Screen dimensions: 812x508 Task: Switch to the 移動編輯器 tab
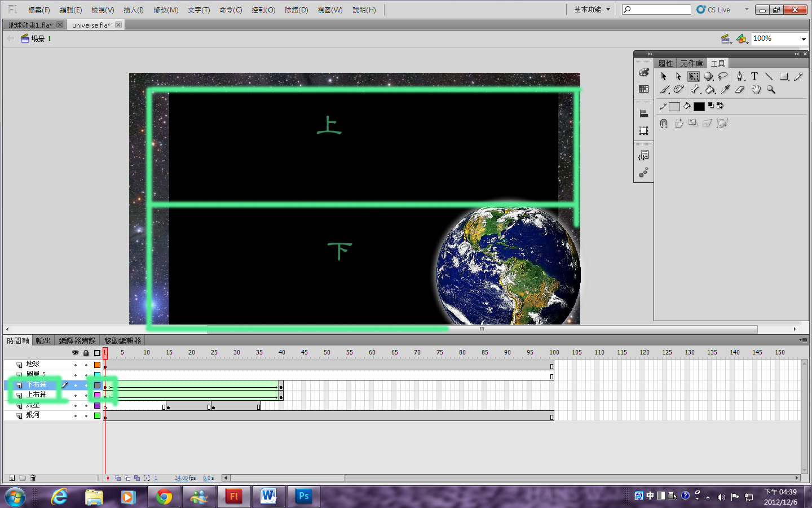123,340
